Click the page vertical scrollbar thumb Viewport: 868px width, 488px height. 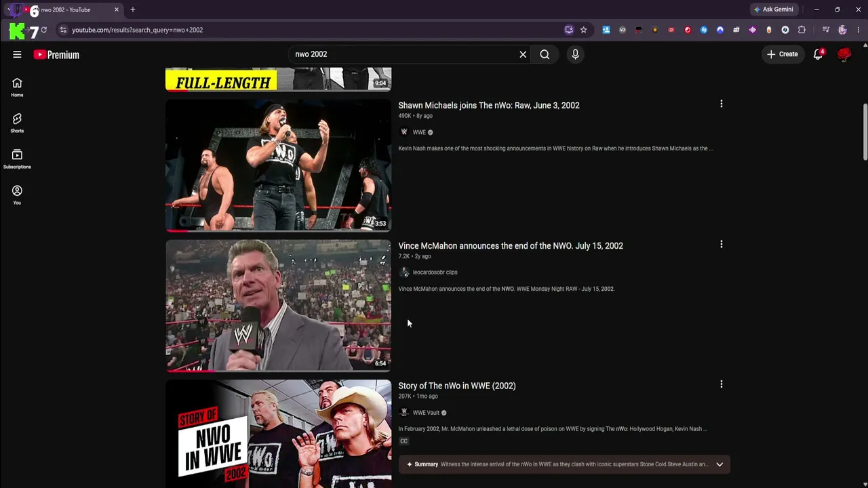865,132
